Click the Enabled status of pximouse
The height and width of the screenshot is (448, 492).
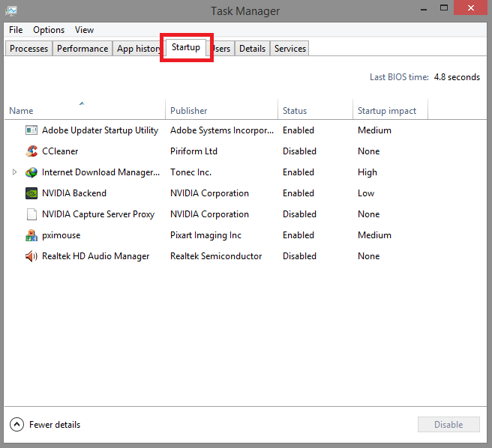coord(298,235)
